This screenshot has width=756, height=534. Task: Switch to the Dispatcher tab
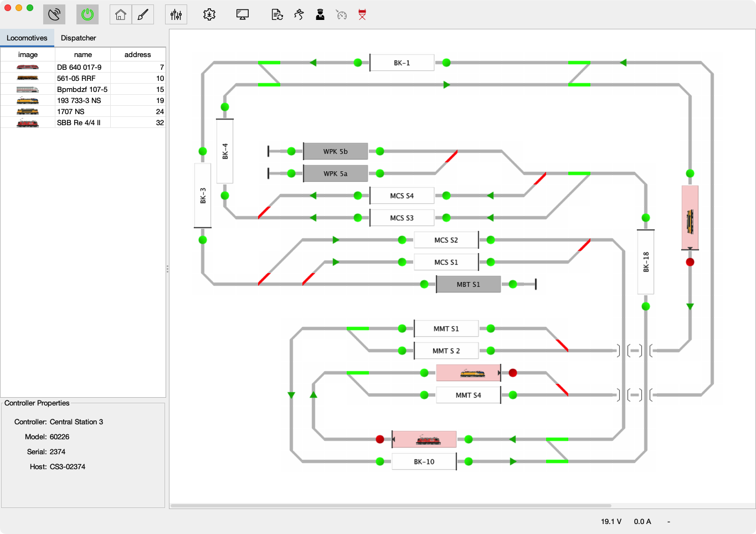coord(79,38)
